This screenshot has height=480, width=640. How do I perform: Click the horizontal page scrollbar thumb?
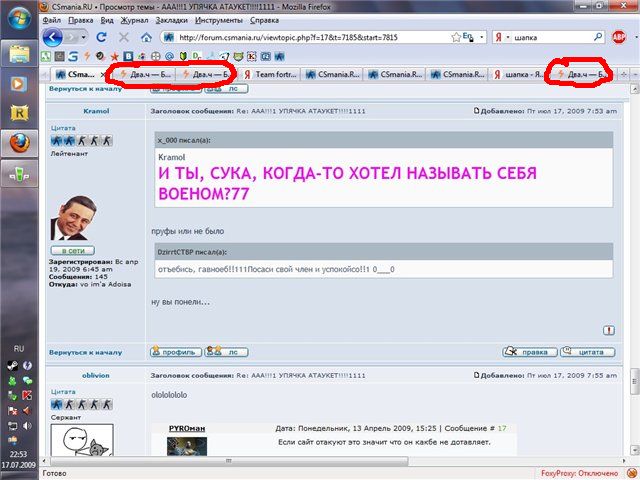point(228,461)
